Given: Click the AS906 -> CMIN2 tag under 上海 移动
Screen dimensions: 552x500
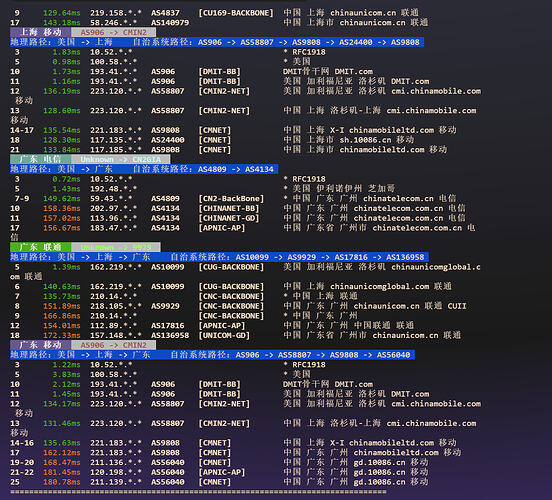Looking at the screenshot, I should tap(113, 32).
